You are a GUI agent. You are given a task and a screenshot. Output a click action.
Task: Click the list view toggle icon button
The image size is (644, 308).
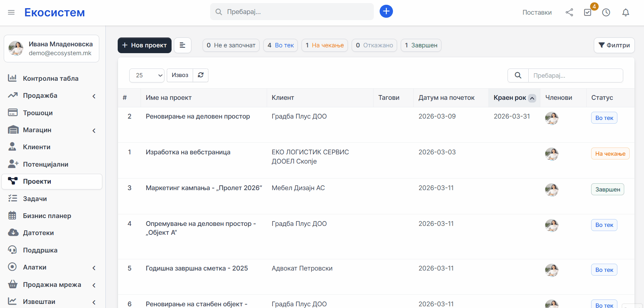pos(182,45)
